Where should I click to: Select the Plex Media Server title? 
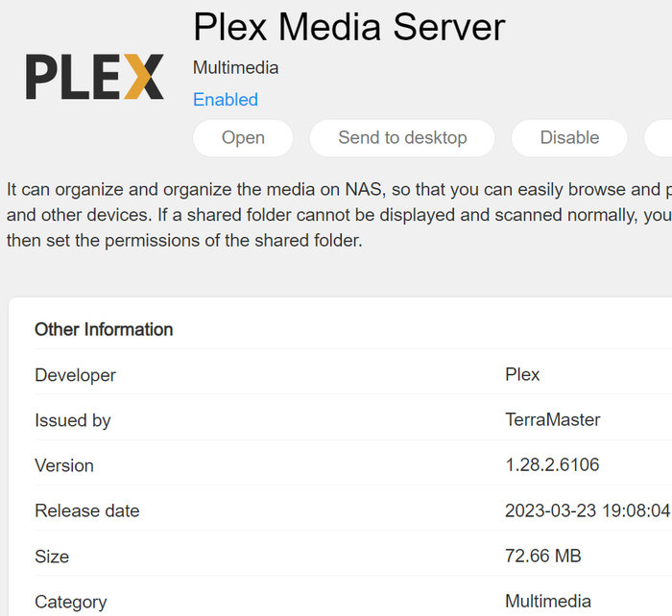click(348, 27)
